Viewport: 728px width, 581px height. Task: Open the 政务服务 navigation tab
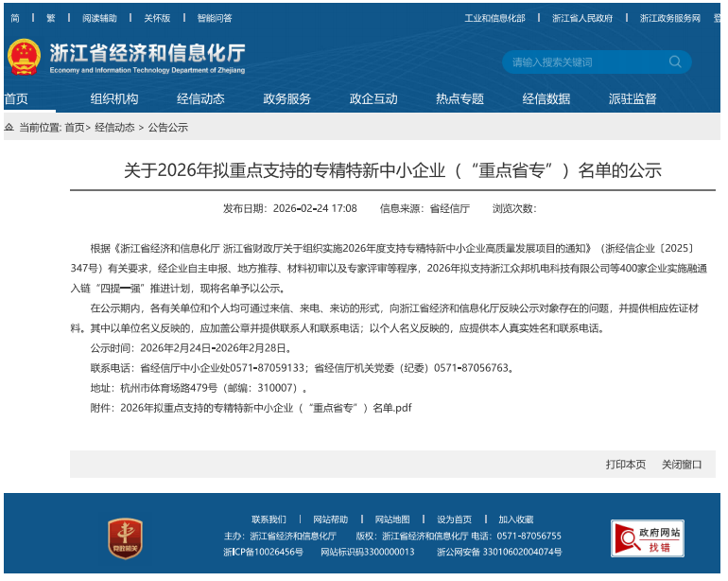[x=286, y=98]
